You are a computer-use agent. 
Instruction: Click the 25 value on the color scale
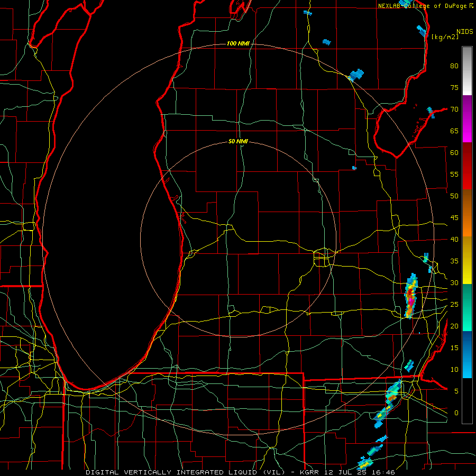click(x=454, y=304)
